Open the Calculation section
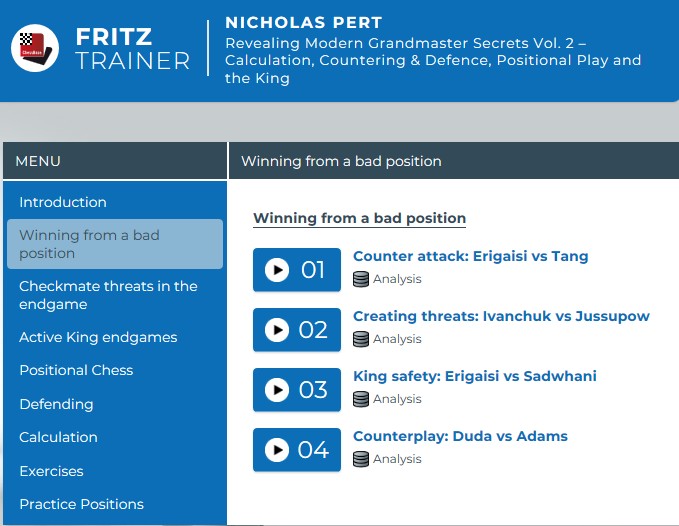This screenshot has width=679, height=526. click(58, 437)
